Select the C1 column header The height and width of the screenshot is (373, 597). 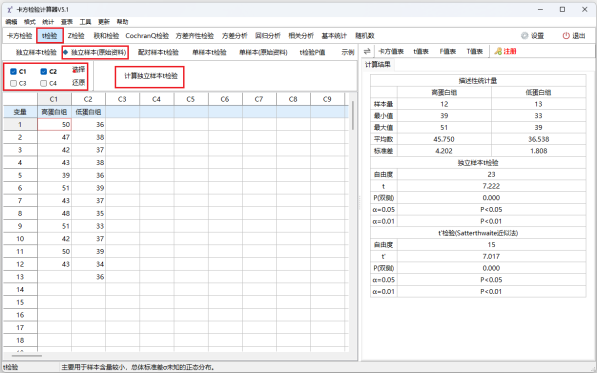54,99
